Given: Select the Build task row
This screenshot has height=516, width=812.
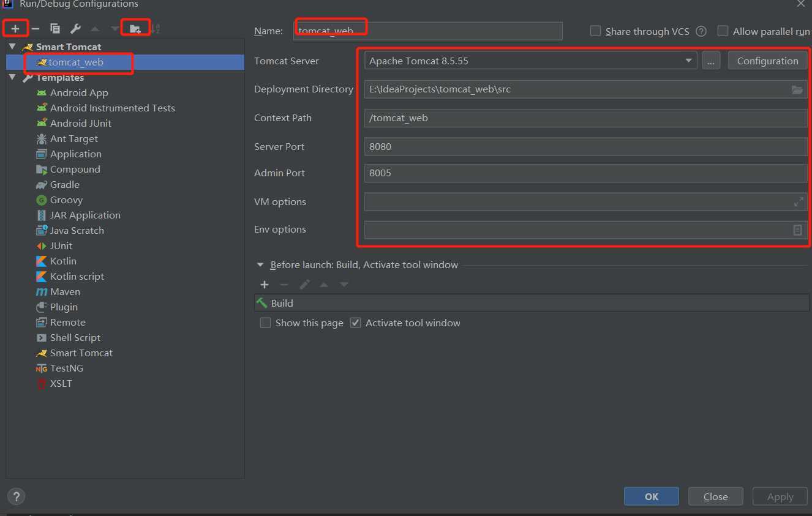Looking at the screenshot, I should [x=532, y=303].
